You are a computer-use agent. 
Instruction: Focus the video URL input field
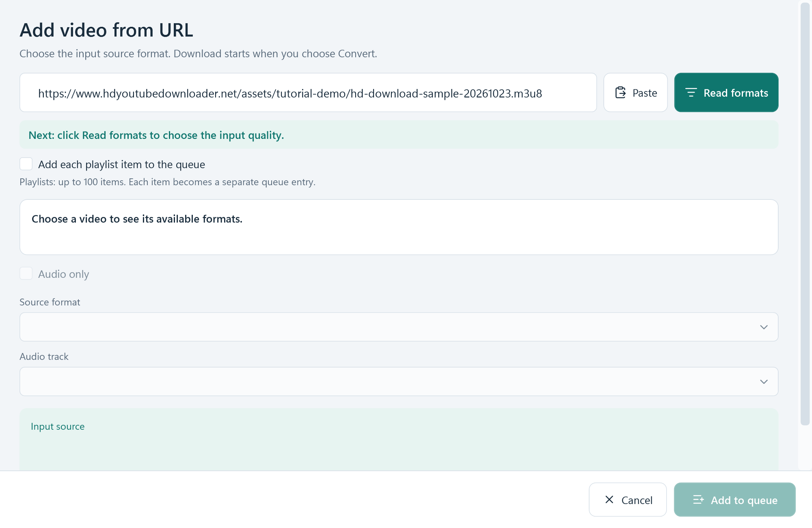coord(308,93)
